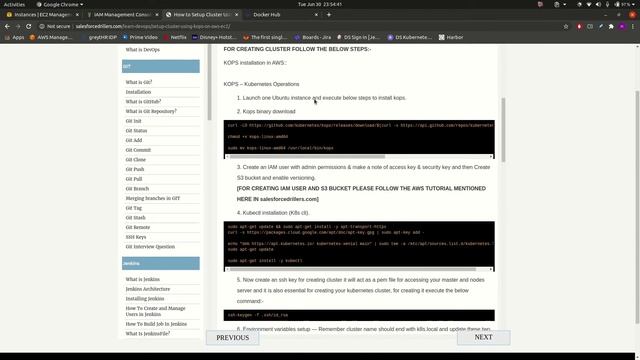
Task: Open the Netflix bookmark
Action: tap(175, 37)
